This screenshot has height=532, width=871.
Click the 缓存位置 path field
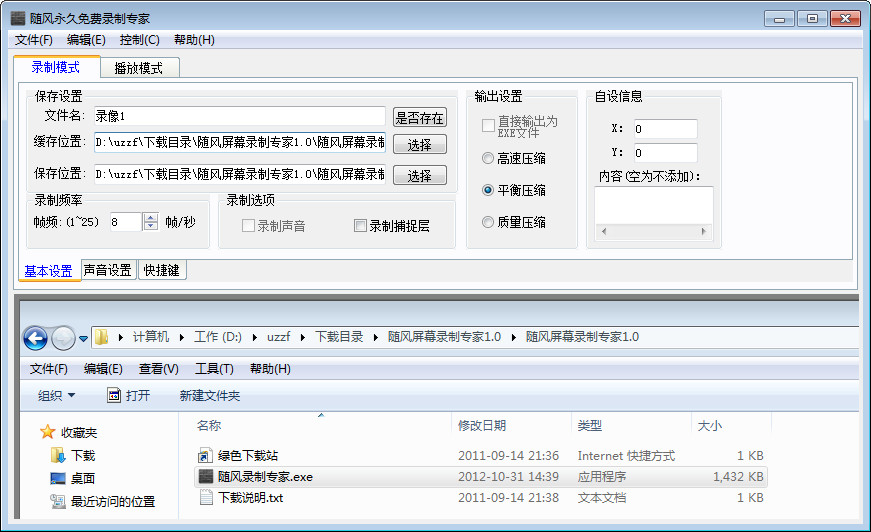click(239, 143)
